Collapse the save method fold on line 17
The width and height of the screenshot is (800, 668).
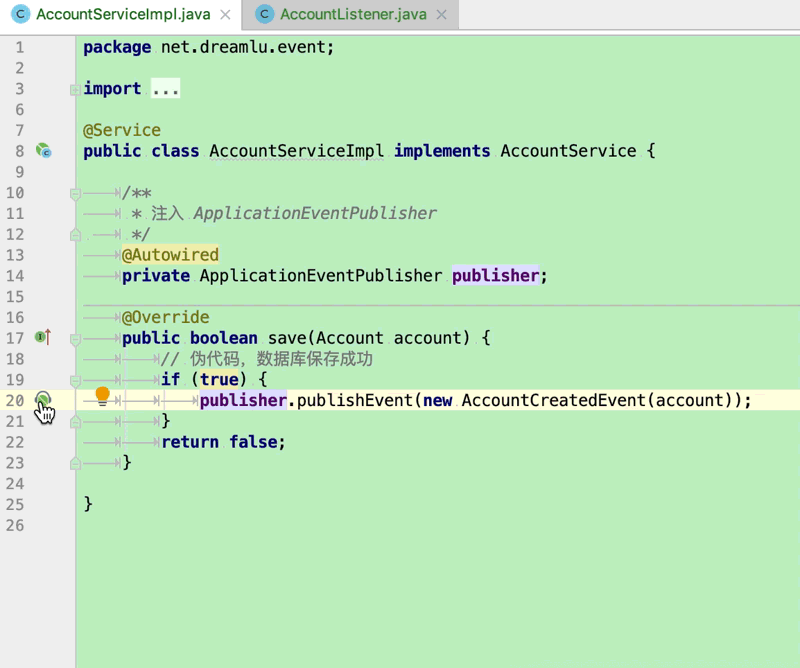pos(75,339)
